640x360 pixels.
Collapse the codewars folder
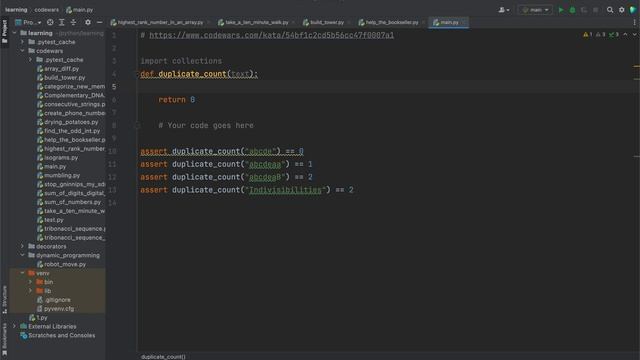[x=22, y=51]
